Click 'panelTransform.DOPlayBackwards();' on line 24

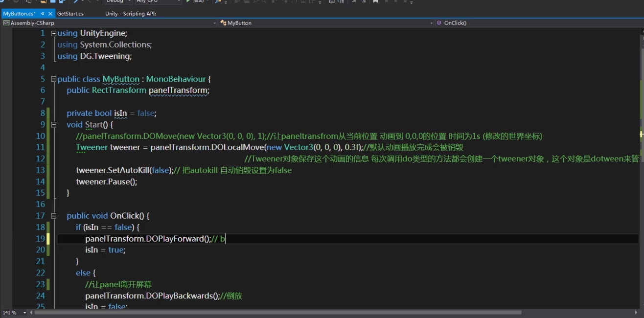point(153,296)
